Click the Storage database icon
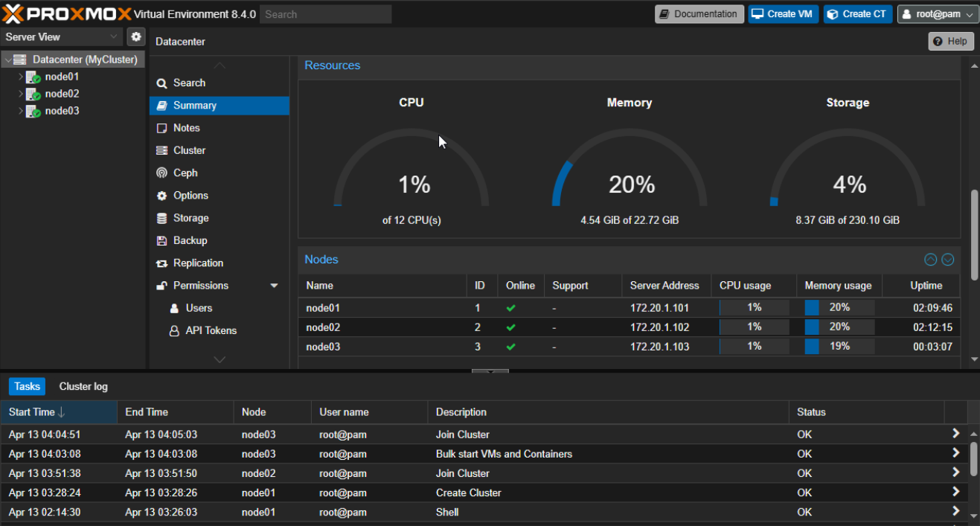The width and height of the screenshot is (980, 526). (x=161, y=218)
